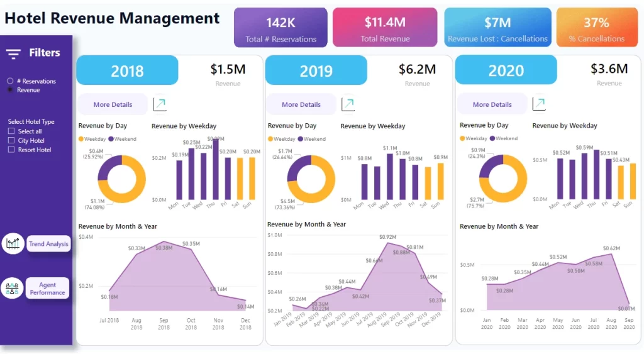Click the Filters hamburger menu icon
Image resolution: width=644 pixels, height=354 pixels.
pos(14,53)
